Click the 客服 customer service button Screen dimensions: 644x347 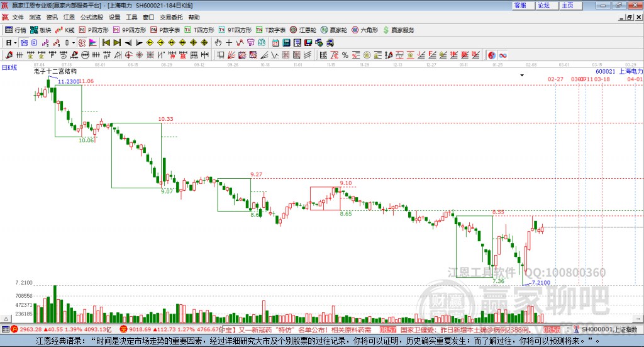click(x=523, y=5)
